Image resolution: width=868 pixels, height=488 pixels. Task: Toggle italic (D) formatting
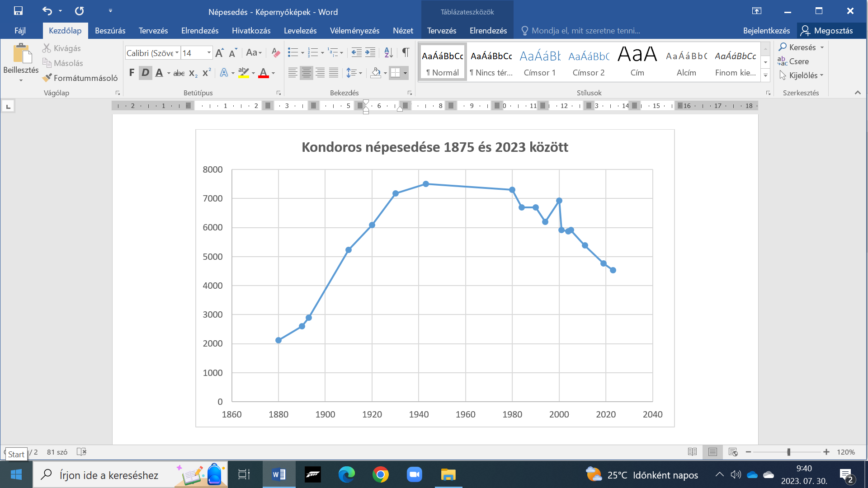(145, 73)
